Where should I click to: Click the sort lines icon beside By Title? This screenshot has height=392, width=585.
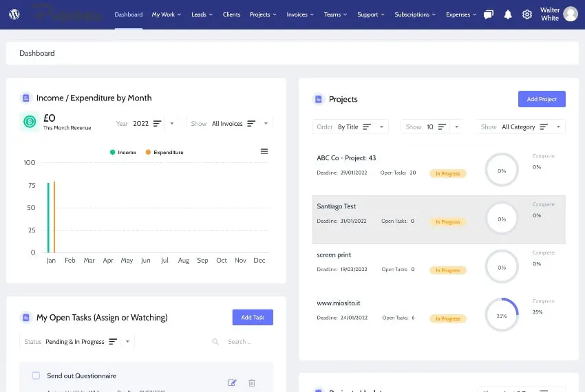[x=367, y=127]
